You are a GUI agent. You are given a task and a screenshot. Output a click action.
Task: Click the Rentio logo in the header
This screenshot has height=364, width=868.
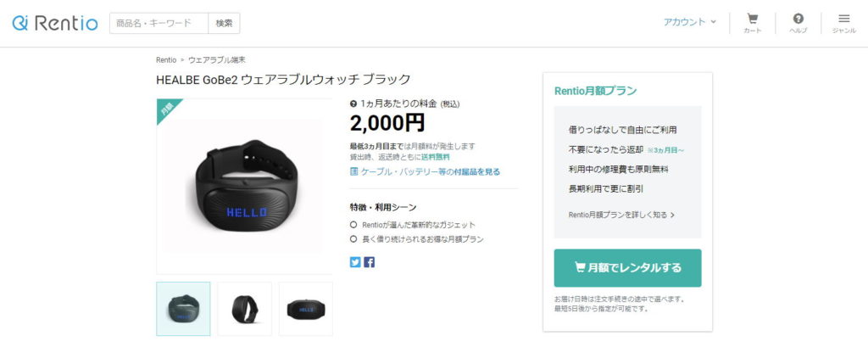point(55,23)
